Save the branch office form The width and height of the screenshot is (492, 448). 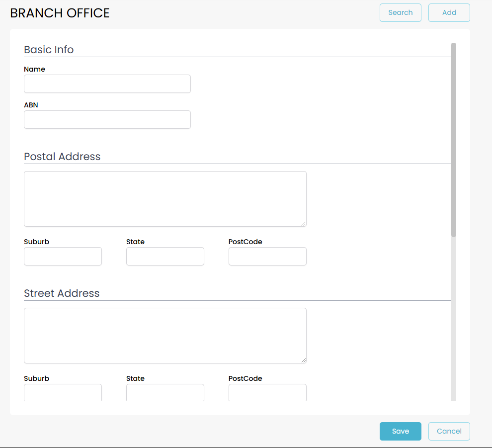click(x=400, y=431)
